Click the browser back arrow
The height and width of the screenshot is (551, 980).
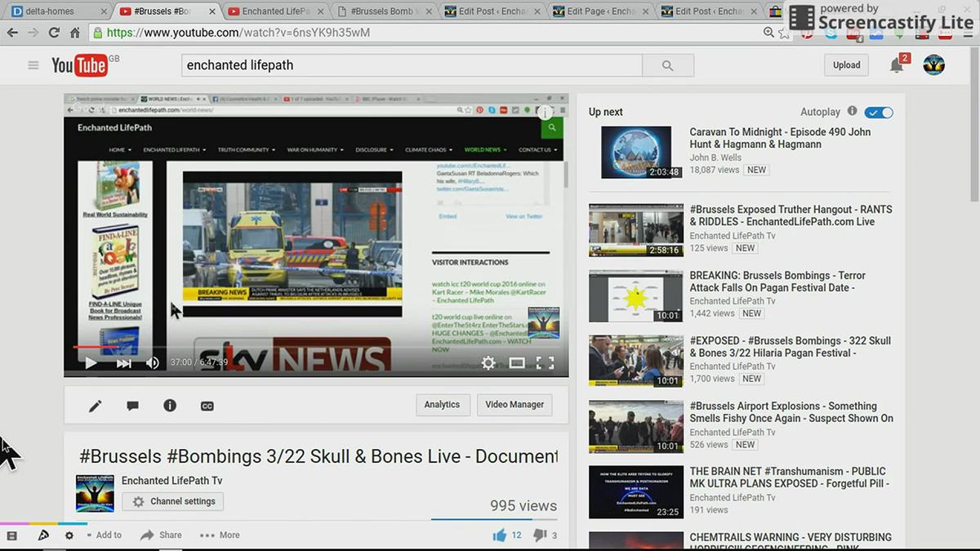(x=12, y=33)
